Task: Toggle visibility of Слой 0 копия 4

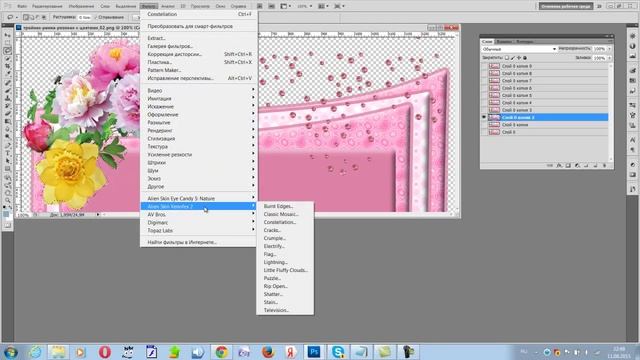Action: coord(484,103)
